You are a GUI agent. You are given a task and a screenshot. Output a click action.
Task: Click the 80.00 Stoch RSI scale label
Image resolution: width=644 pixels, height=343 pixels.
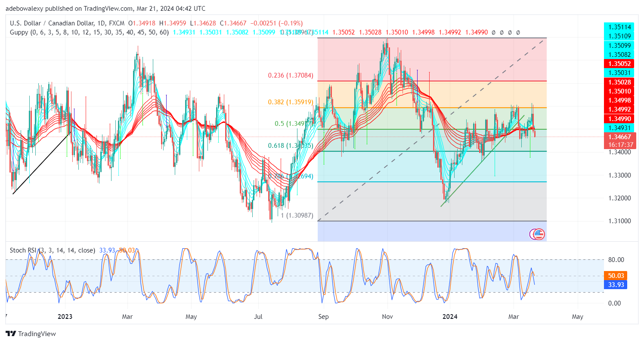(x=615, y=259)
